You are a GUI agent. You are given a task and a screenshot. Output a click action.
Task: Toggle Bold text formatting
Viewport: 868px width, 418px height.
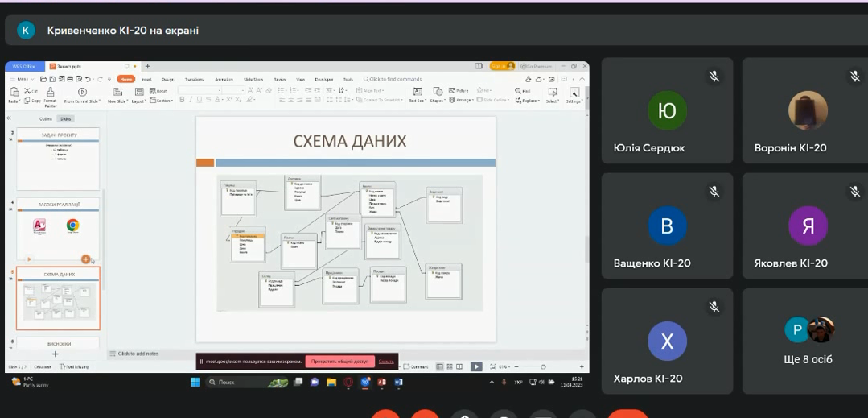pos(182,100)
